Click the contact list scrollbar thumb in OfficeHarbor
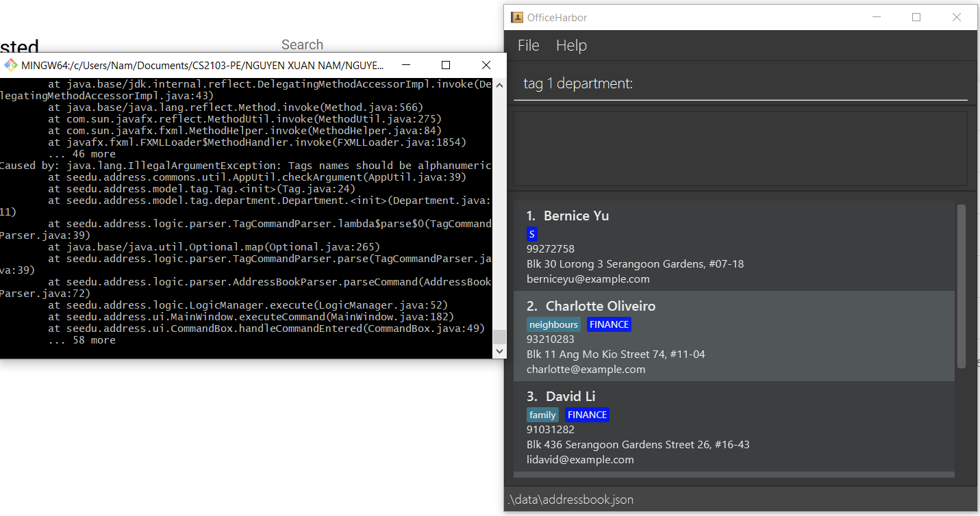Image resolution: width=980 pixels, height=516 pixels. pyautogui.click(x=962, y=286)
